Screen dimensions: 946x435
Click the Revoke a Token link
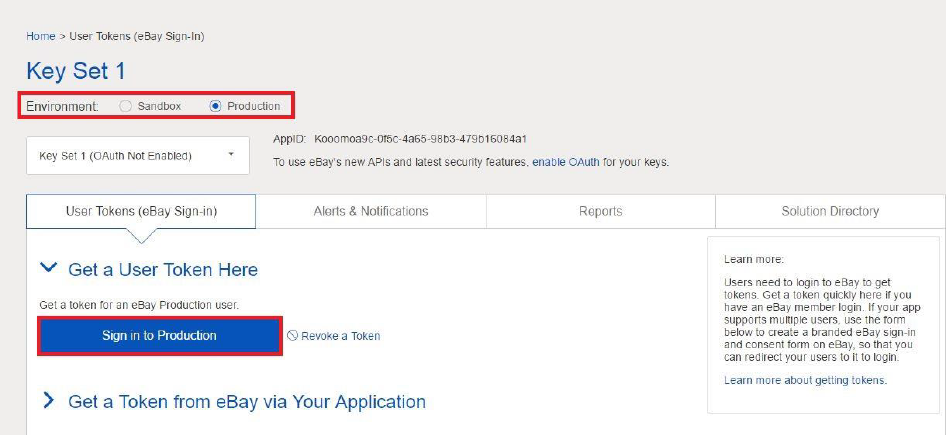click(340, 336)
